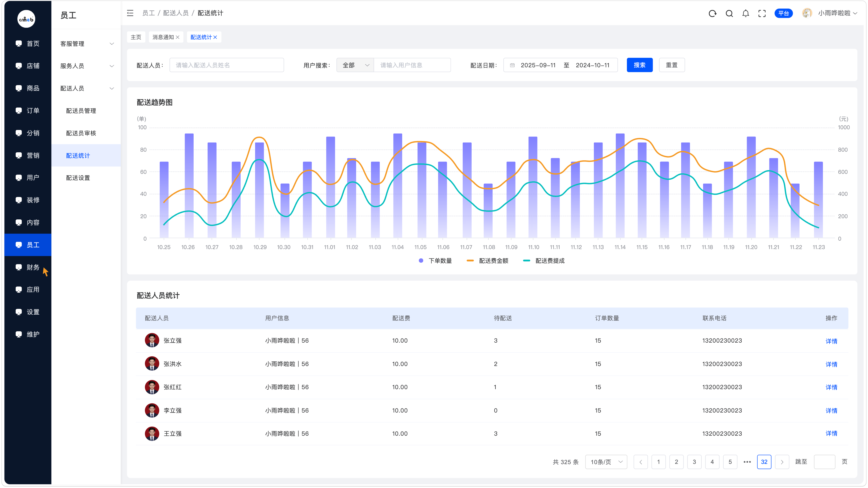
Task: Click the blue 搜索 button
Action: point(639,65)
